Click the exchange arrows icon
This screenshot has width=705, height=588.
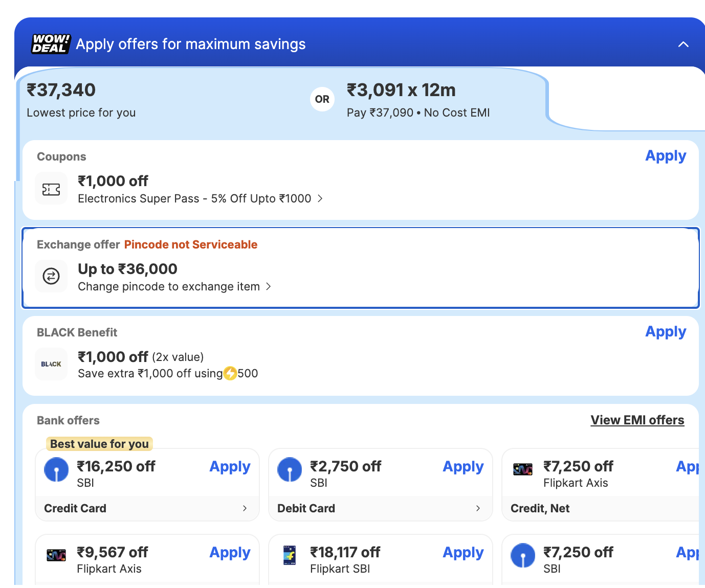pos(51,277)
